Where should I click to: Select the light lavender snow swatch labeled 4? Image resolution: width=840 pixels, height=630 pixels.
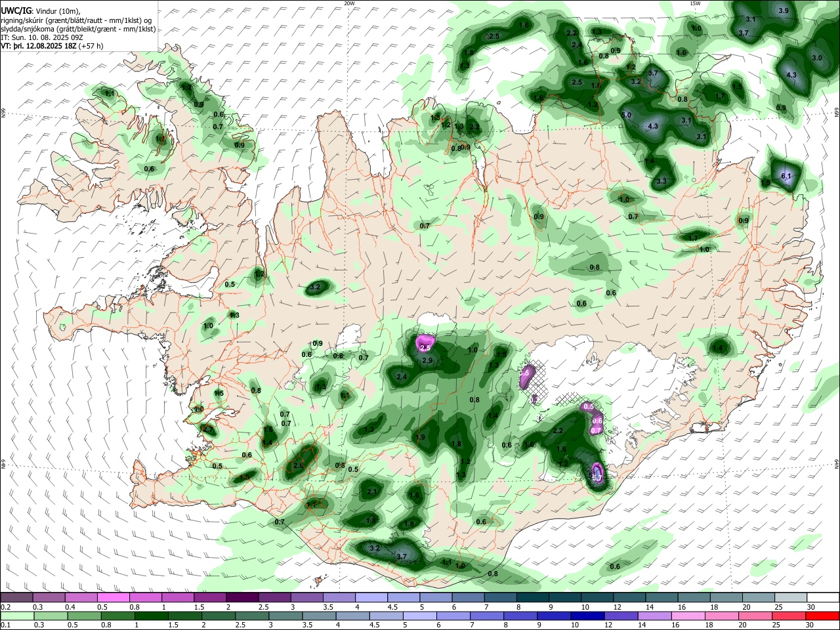pyautogui.click(x=371, y=598)
